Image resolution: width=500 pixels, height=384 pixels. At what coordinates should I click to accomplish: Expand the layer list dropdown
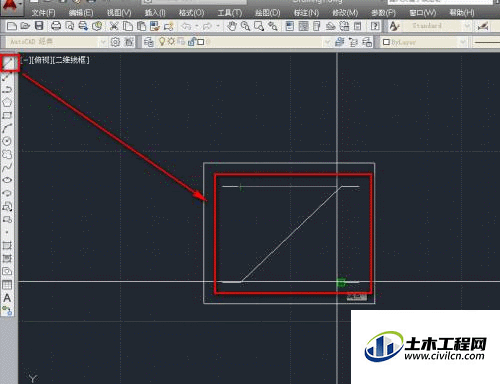tap(328, 42)
